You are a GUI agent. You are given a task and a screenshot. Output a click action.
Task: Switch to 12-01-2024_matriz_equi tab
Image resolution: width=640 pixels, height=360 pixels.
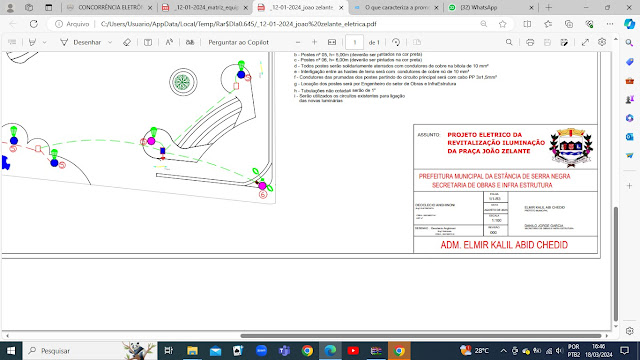coord(205,7)
